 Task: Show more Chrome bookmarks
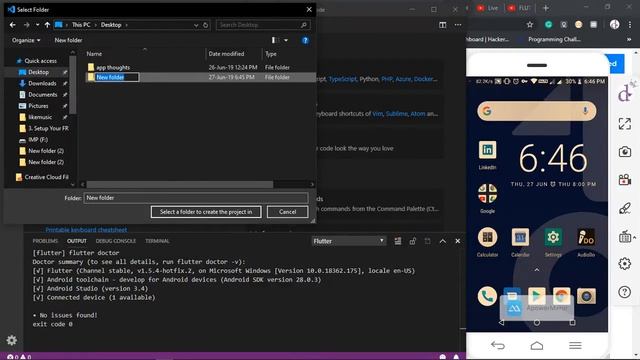629,39
